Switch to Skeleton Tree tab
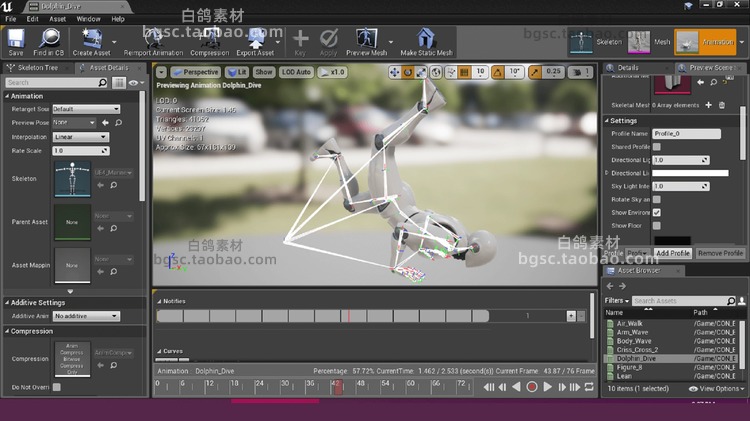Screen dimensions: 750x421 tap(37, 67)
